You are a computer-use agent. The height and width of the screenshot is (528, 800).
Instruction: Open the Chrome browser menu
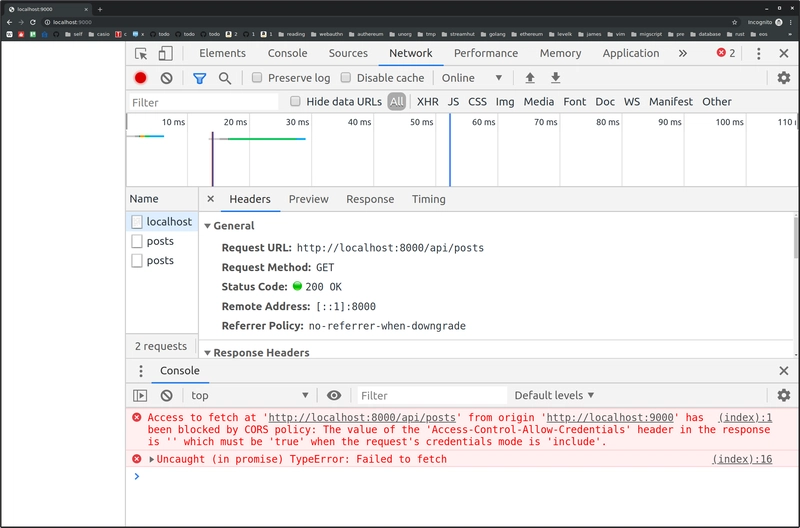pos(791,22)
